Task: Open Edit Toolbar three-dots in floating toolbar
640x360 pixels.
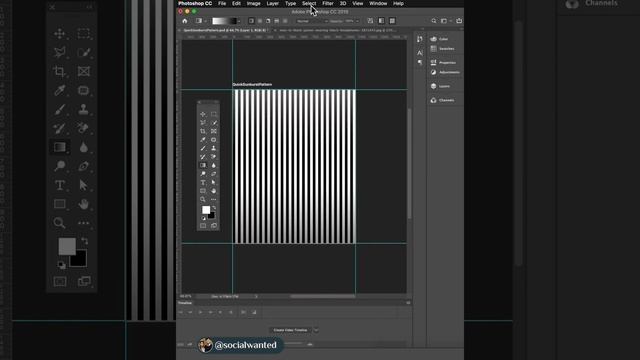Action: pyautogui.click(x=213, y=200)
